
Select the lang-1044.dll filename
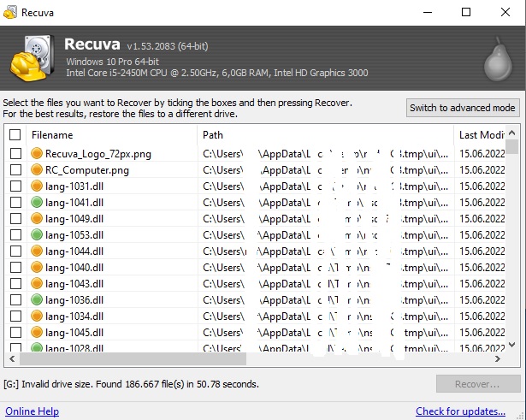(x=74, y=251)
